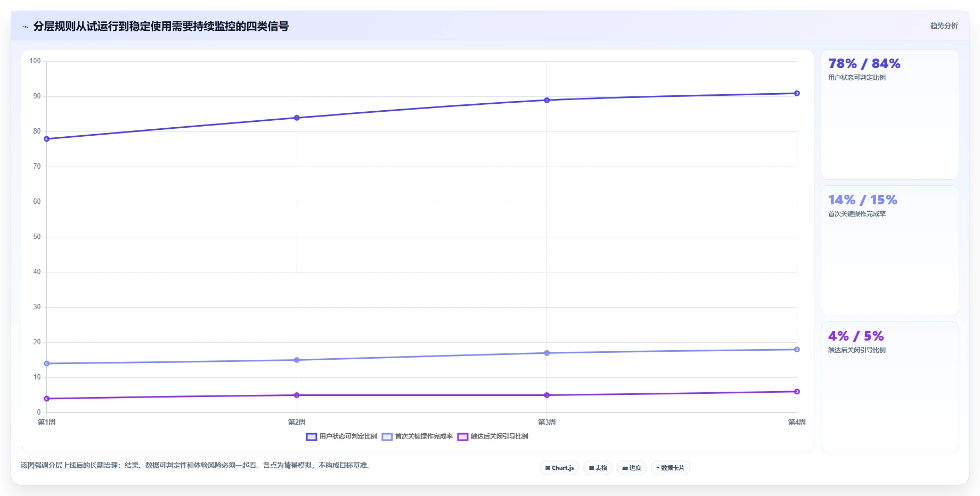This screenshot has height=496, width=980.
Task: Click the 首次关键操作完成率 point at 第4周
Action: (797, 350)
